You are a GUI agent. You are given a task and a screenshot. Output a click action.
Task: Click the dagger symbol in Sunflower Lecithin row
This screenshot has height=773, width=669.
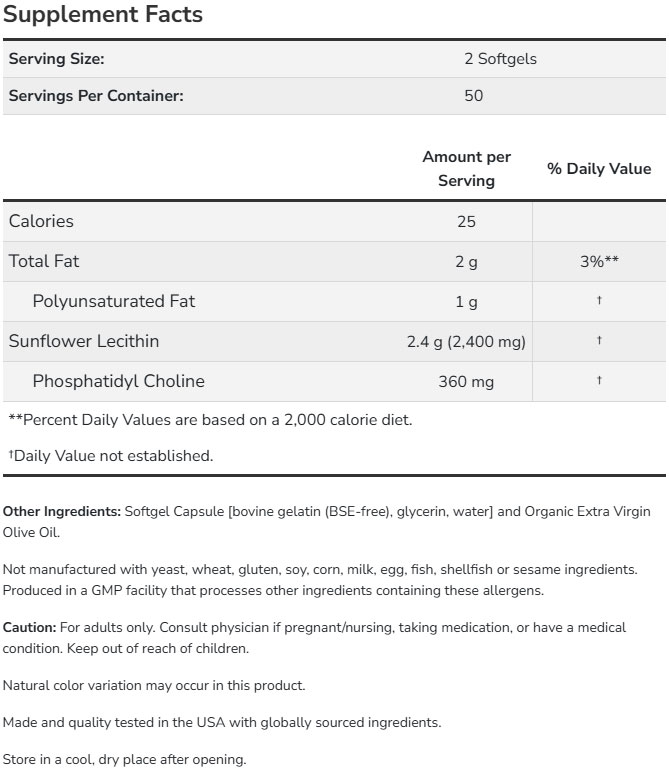coord(599,341)
